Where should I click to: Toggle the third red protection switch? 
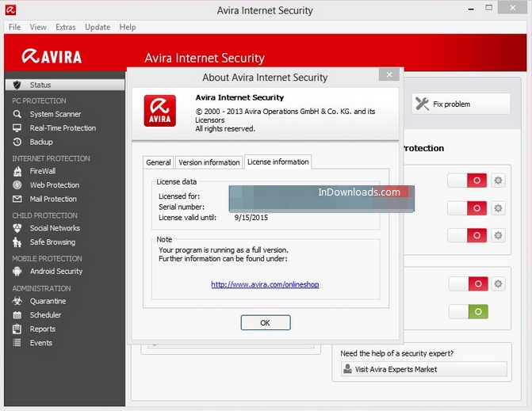(467, 235)
